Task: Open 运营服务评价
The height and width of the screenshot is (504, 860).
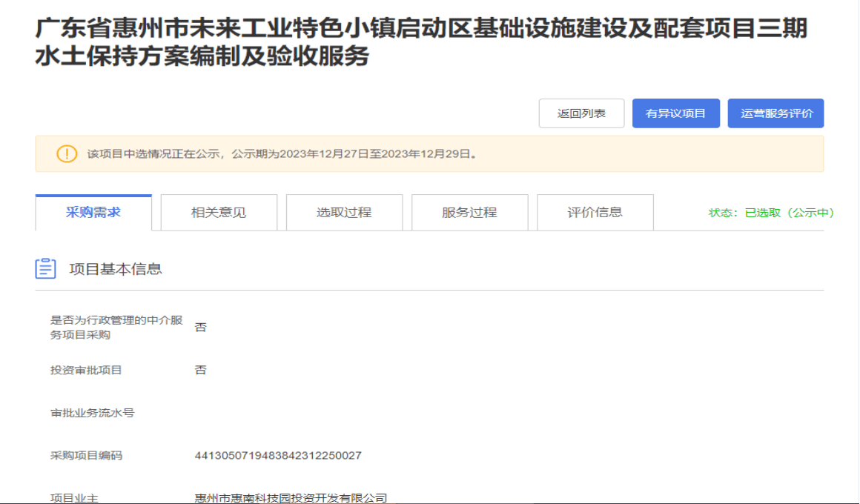Action: tap(775, 113)
